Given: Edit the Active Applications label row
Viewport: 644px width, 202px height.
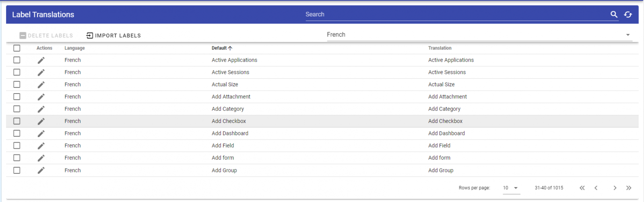Looking at the screenshot, I should pos(41,60).
